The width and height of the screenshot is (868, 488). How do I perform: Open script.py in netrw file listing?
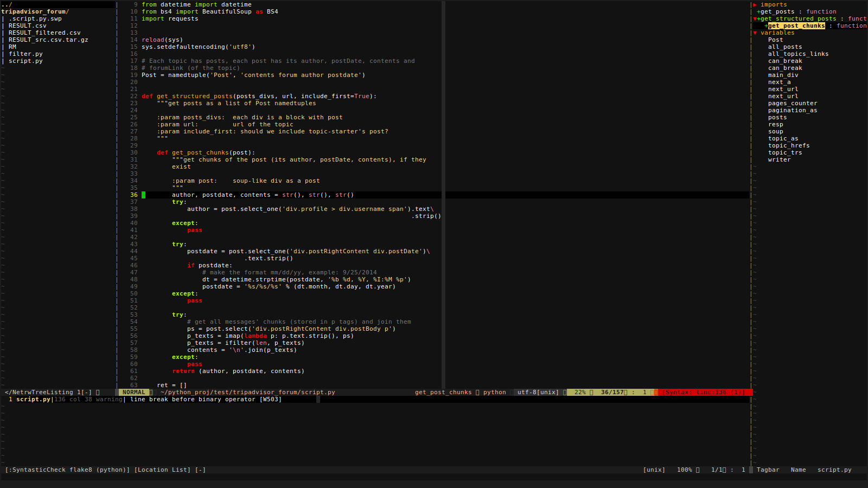25,61
